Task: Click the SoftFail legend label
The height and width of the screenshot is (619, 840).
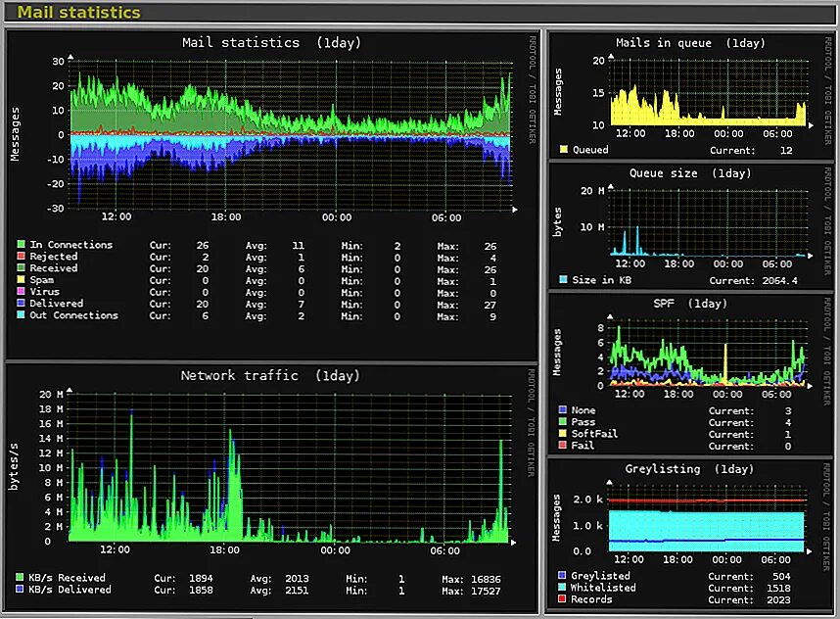Action: pos(594,434)
